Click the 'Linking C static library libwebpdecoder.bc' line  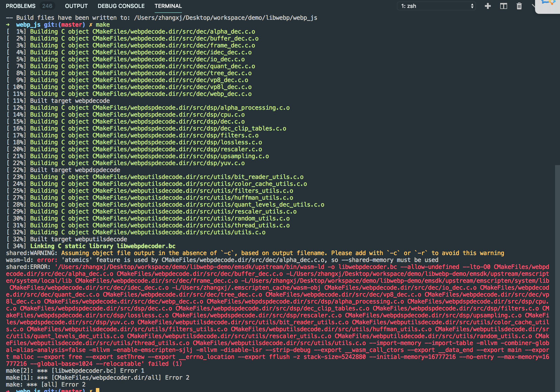click(103, 246)
